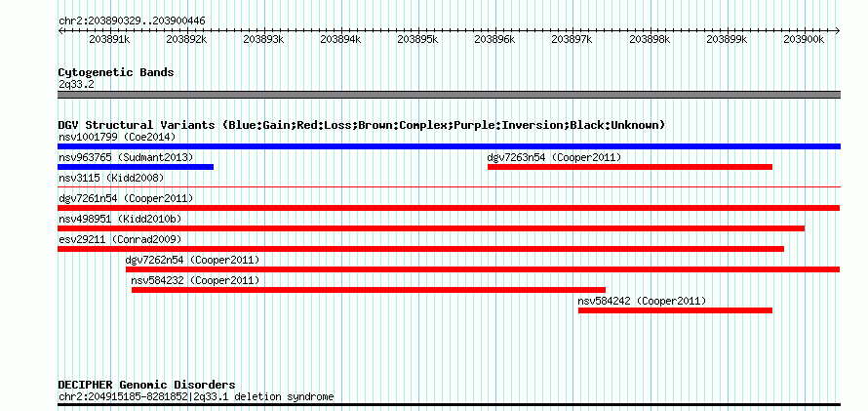Click the 2q33.2 band label
The height and width of the screenshot is (411, 868).
(x=76, y=84)
